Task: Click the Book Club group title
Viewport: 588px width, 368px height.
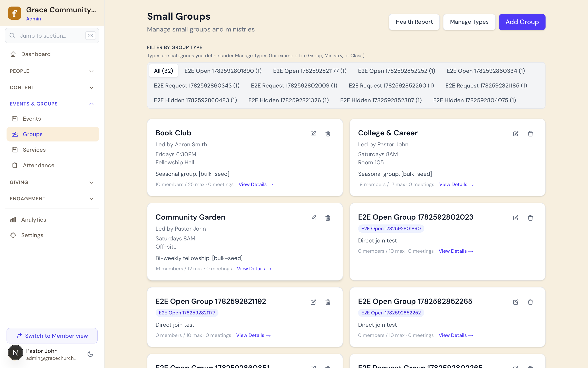Action: pyautogui.click(x=173, y=133)
